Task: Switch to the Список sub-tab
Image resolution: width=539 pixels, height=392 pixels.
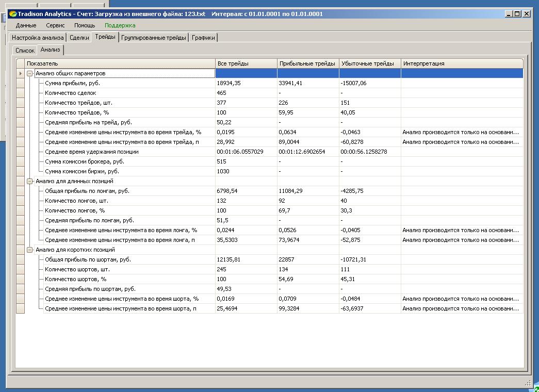Action: (25, 51)
